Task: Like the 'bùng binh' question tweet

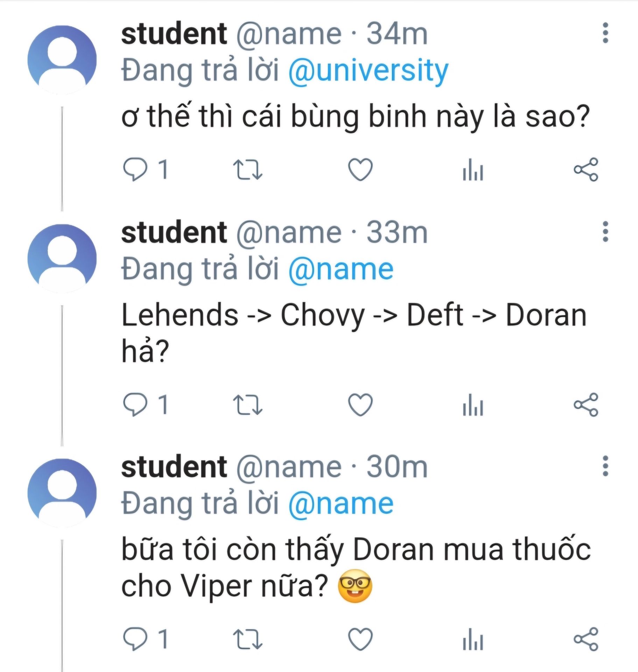Action: click(x=360, y=170)
